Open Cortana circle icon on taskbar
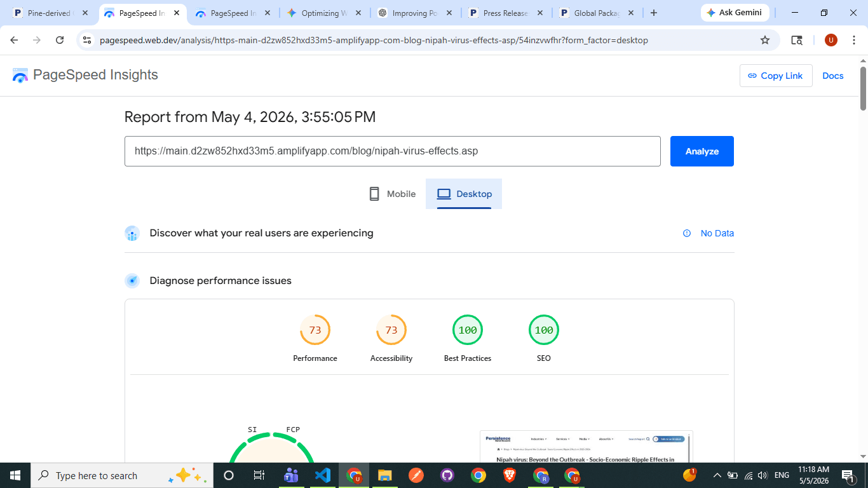Screen dimensions: 868x488 click(229, 475)
